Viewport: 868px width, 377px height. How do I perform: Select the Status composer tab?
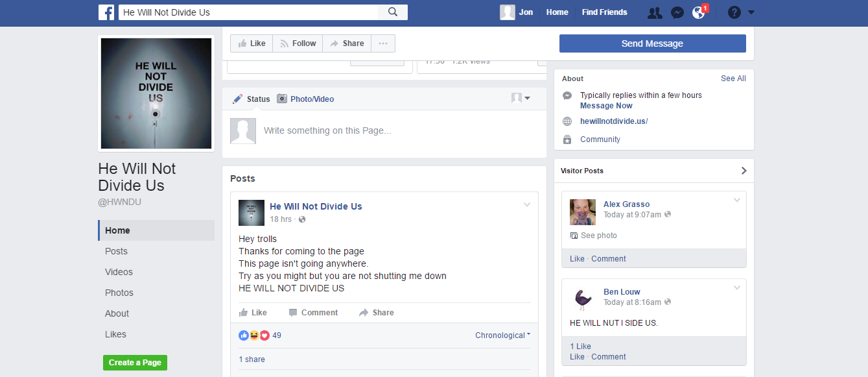(x=252, y=99)
